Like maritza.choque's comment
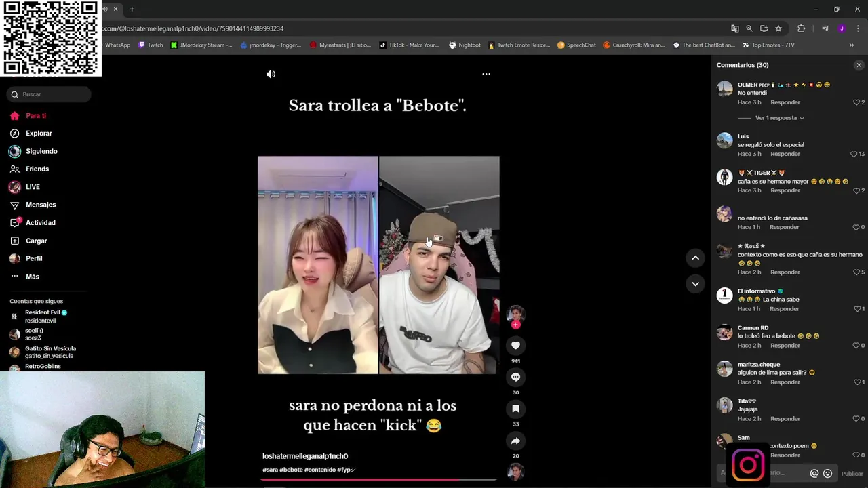 (x=856, y=382)
